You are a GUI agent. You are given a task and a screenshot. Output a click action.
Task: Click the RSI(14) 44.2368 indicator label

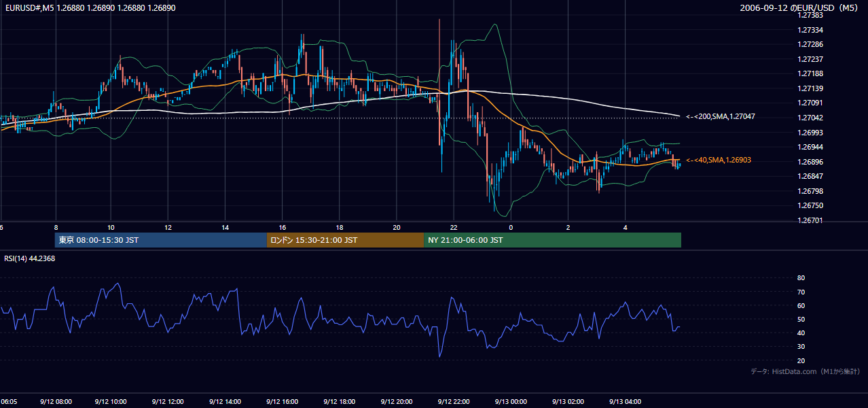coord(30,258)
